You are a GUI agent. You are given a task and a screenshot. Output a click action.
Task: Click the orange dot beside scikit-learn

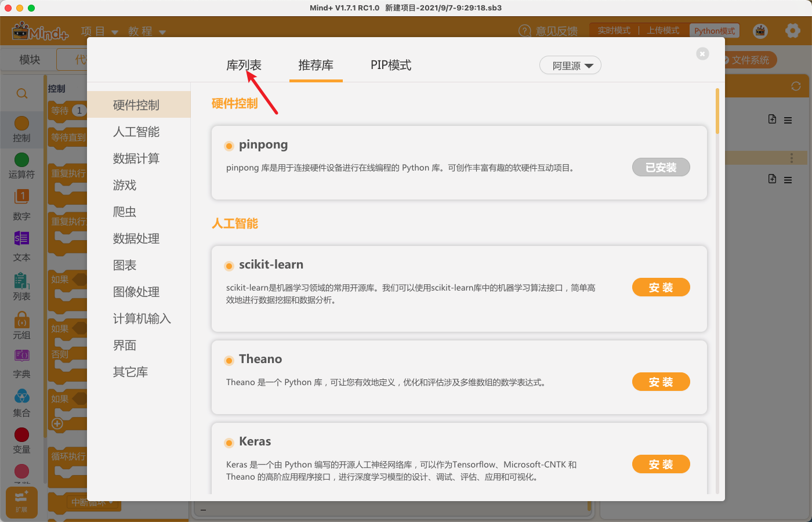click(229, 266)
